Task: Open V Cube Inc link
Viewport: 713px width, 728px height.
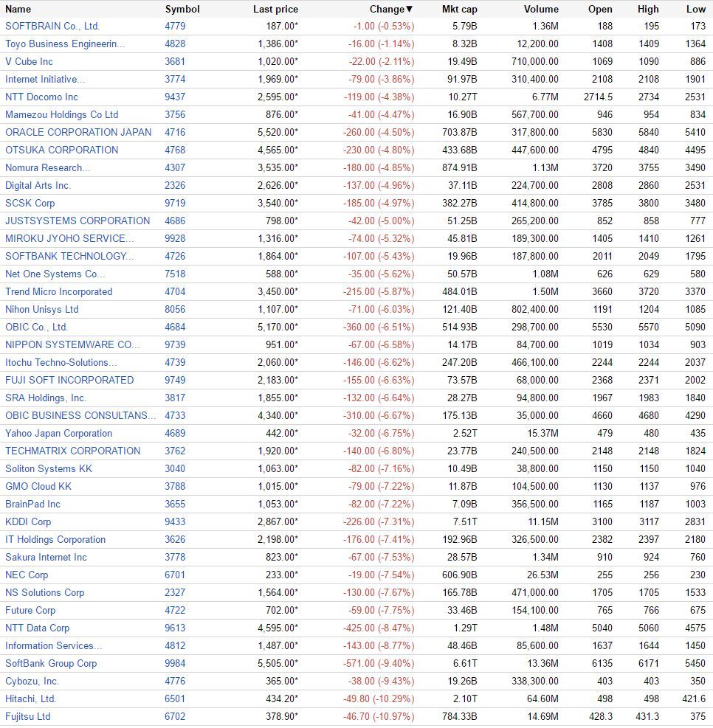Action: click(x=29, y=61)
